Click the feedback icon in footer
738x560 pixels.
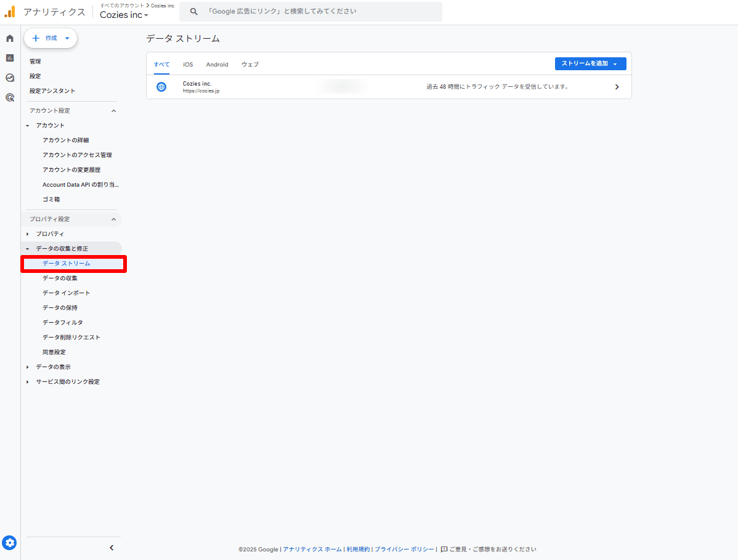444,549
